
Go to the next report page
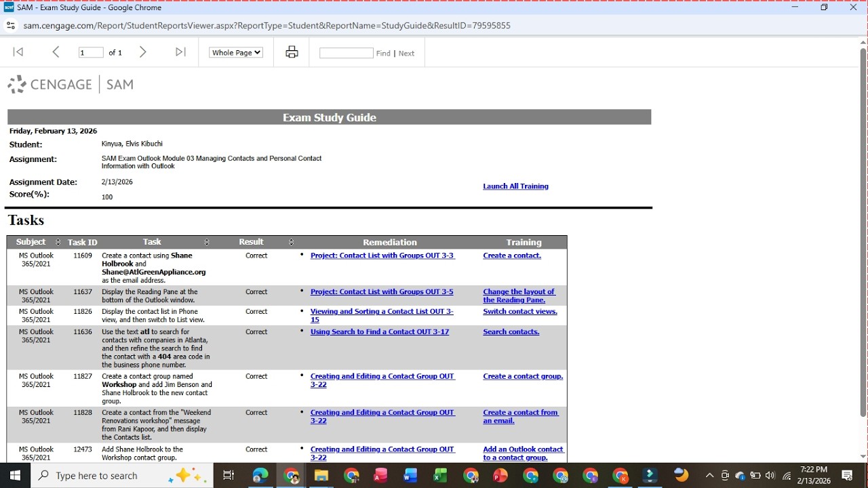pyautogui.click(x=142, y=52)
